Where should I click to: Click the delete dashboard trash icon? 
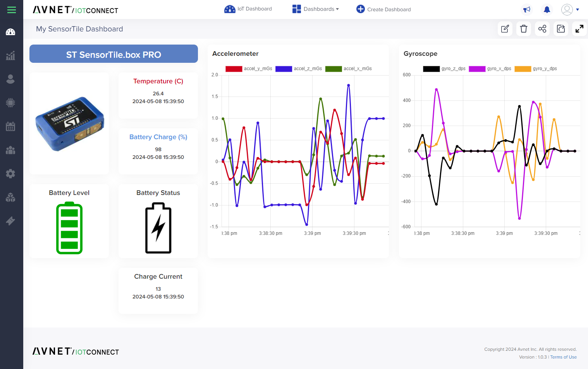[x=524, y=29]
